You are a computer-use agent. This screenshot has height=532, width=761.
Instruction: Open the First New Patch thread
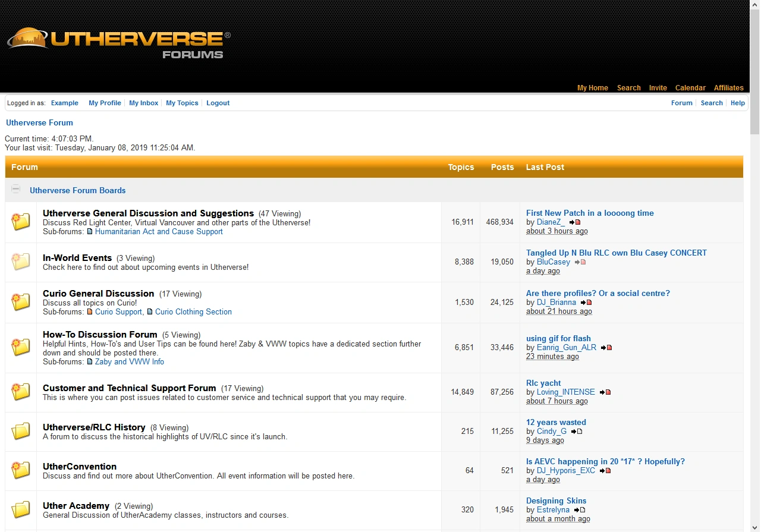590,213
